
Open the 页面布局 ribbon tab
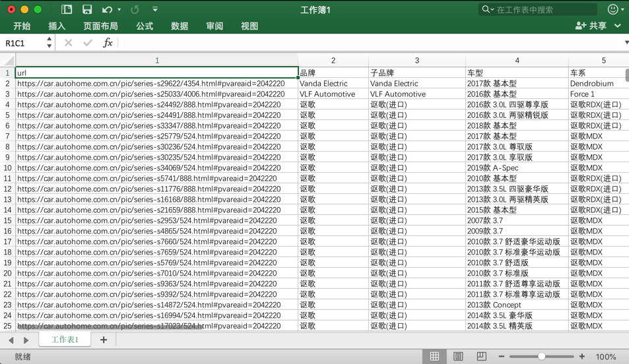click(x=100, y=26)
